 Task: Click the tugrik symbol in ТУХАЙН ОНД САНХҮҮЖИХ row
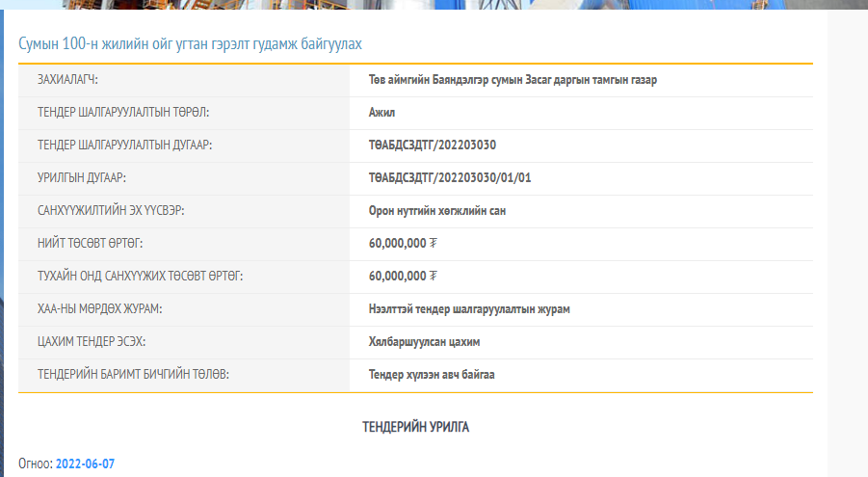[434, 277]
